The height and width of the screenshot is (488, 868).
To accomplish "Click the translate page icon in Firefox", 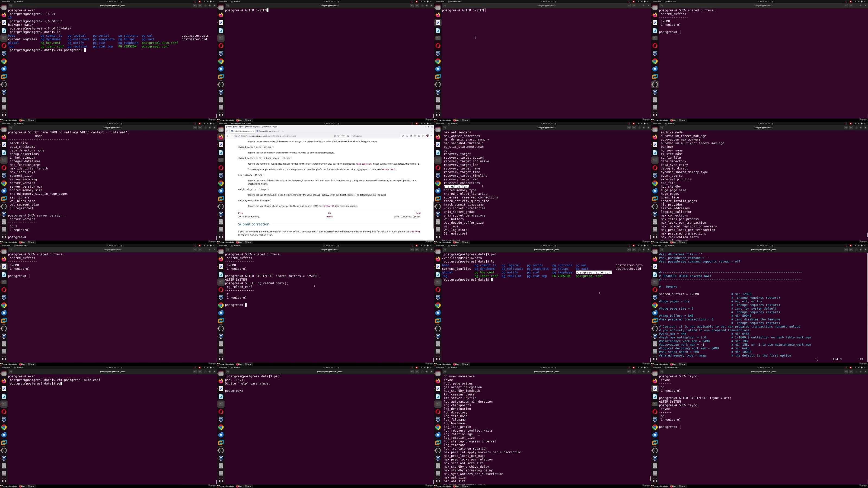I will (x=338, y=136).
